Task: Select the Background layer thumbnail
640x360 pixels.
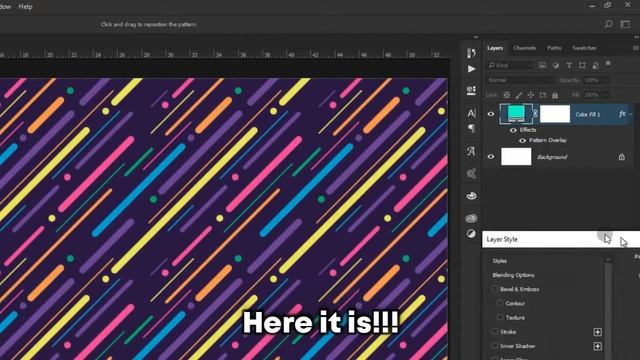Action: pyautogui.click(x=516, y=157)
